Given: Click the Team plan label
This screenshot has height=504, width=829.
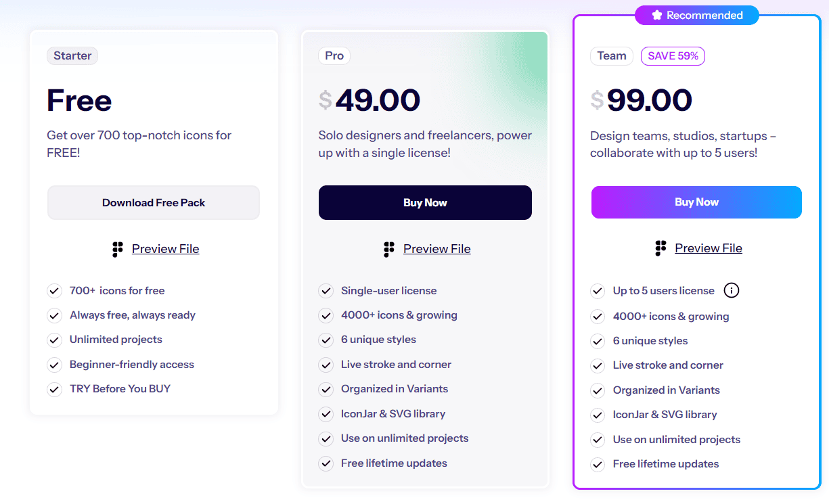Looking at the screenshot, I should point(611,56).
